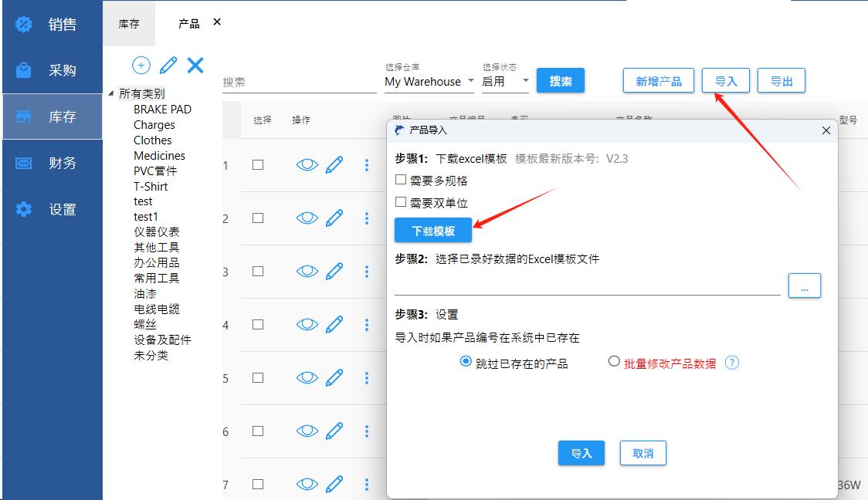This screenshot has height=500, width=868.
Task: Click the Download Template button
Action: coord(432,231)
